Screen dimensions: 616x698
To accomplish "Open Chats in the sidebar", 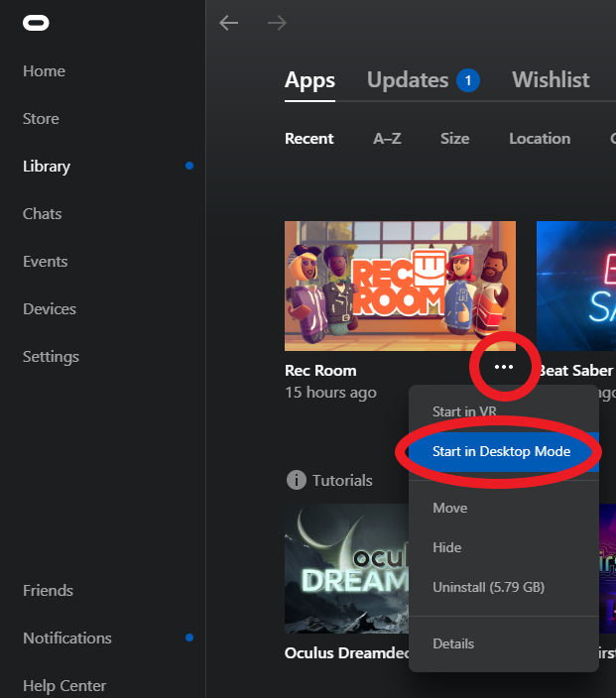I will (43, 214).
